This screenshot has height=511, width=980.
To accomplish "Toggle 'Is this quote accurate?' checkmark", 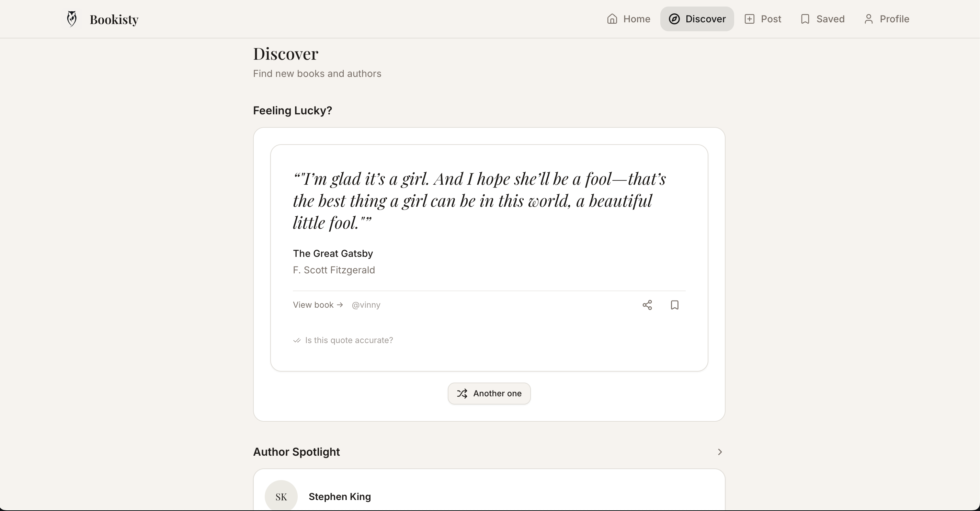I will (296, 340).
